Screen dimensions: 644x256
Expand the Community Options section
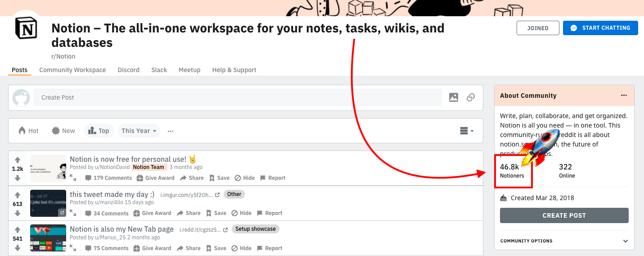pyautogui.click(x=625, y=241)
